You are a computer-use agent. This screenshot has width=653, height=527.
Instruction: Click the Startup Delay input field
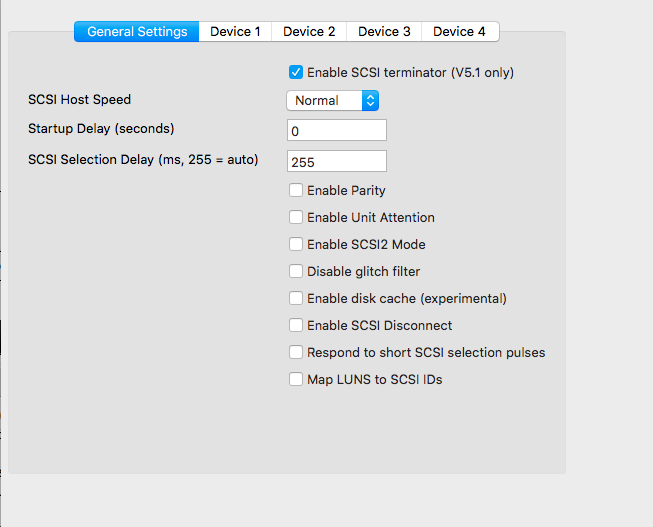(336, 131)
